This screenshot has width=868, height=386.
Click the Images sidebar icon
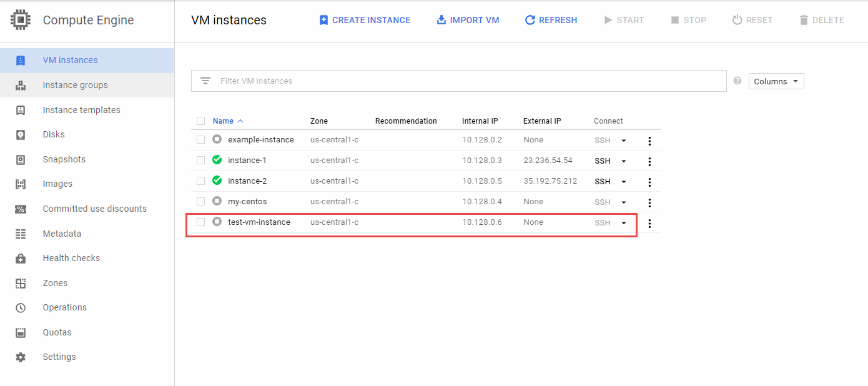point(21,184)
